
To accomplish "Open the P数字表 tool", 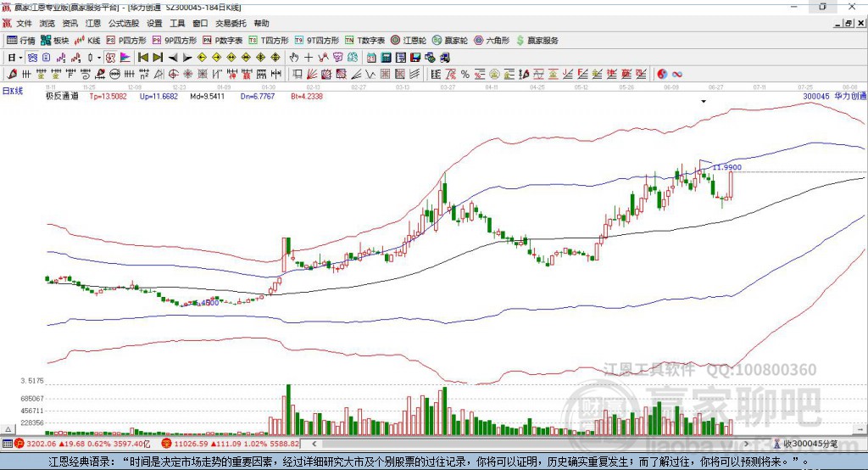I will pyautogui.click(x=223, y=41).
